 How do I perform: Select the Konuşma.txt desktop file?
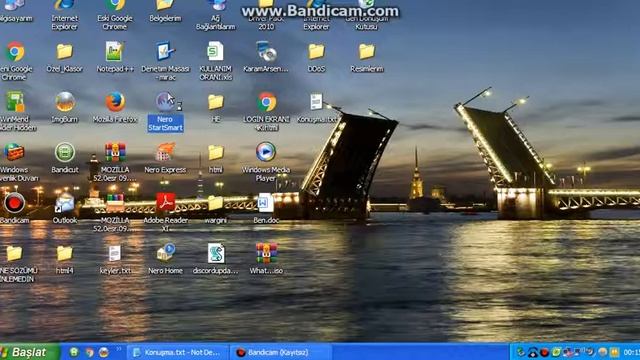(x=317, y=108)
